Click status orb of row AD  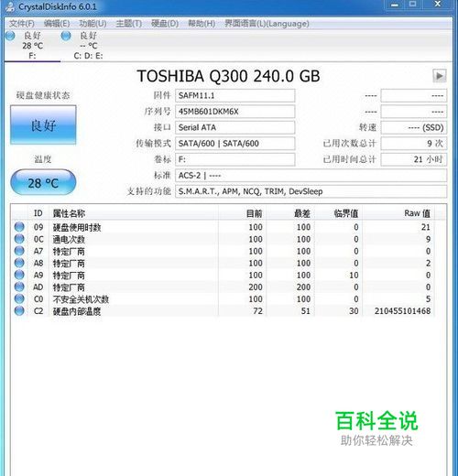[19, 287]
